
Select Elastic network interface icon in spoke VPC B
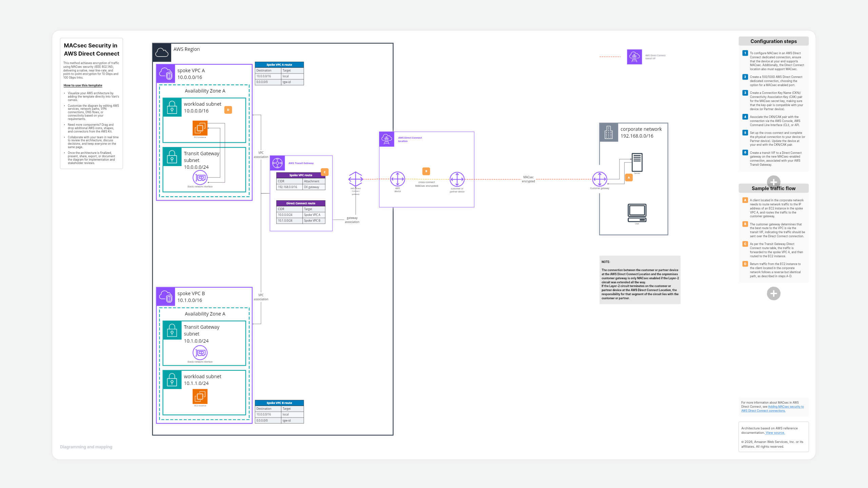click(200, 353)
